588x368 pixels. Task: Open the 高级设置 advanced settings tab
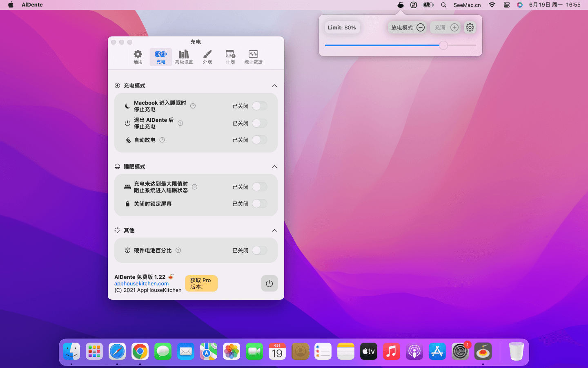pos(184,57)
